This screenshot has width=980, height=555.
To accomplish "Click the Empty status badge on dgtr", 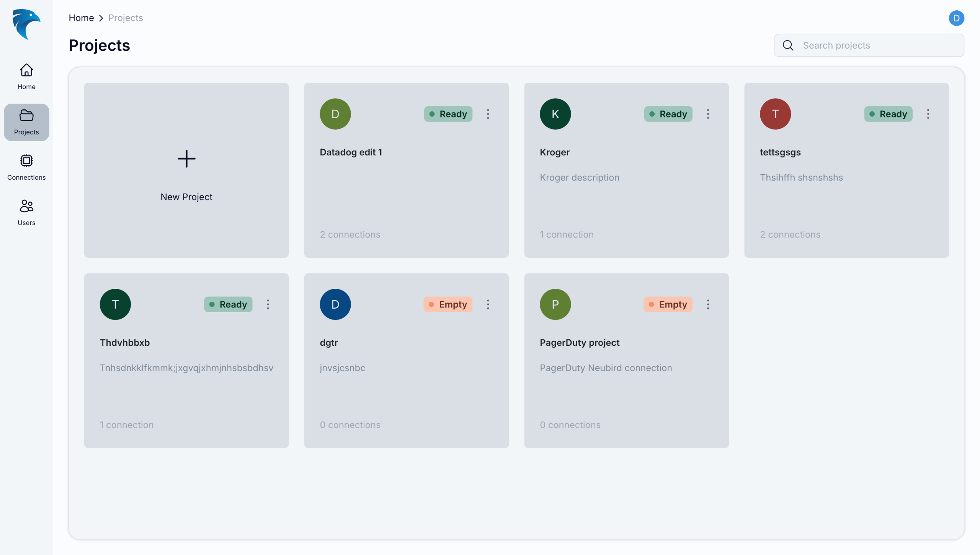I will point(448,304).
